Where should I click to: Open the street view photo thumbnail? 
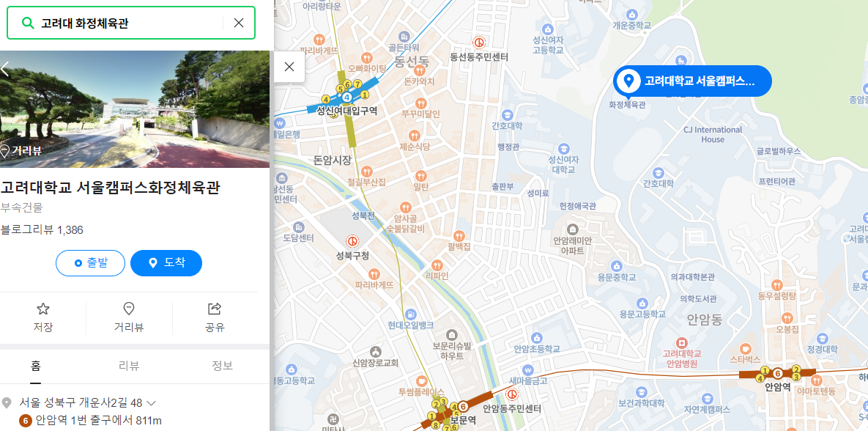pos(135,109)
